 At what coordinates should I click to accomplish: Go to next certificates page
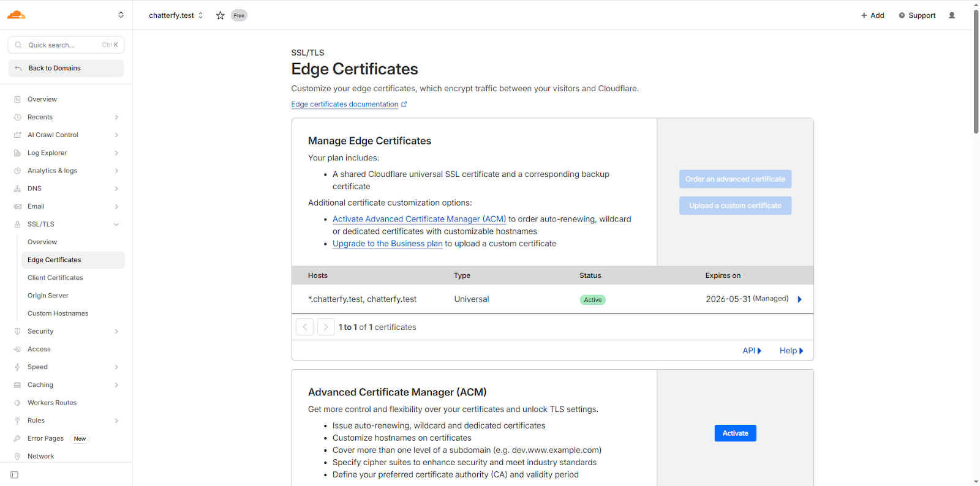pos(326,327)
